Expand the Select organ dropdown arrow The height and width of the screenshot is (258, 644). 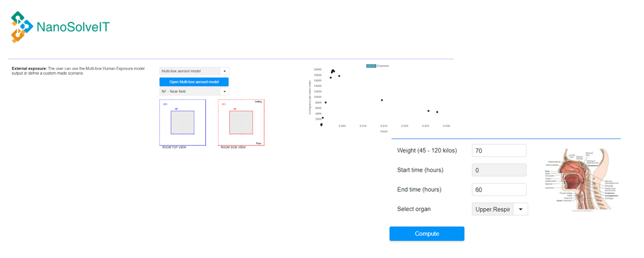click(521, 209)
